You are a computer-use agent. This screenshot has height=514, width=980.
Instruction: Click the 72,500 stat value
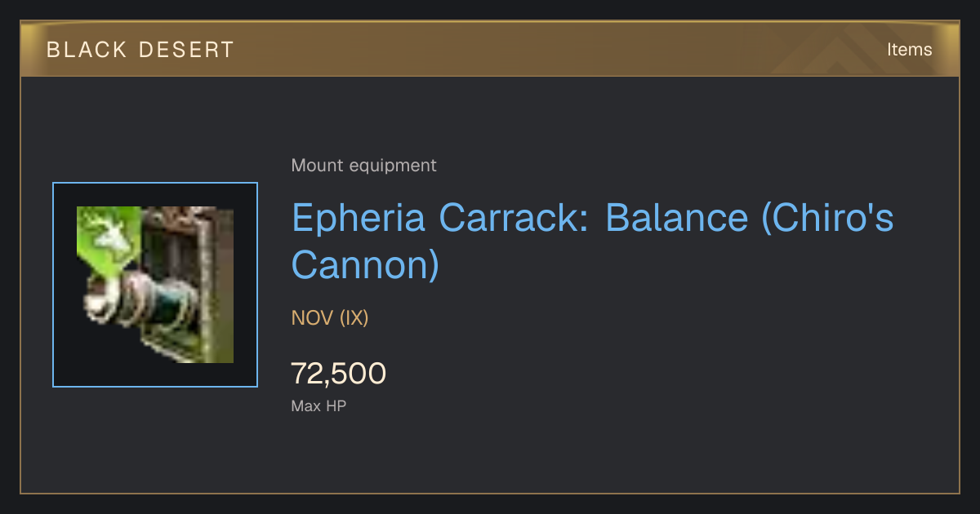tap(338, 374)
